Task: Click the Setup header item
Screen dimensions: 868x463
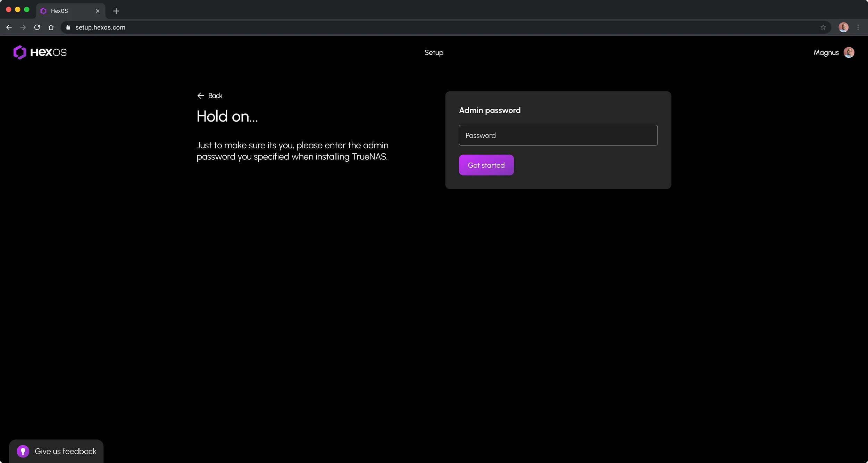Action: 434,52
